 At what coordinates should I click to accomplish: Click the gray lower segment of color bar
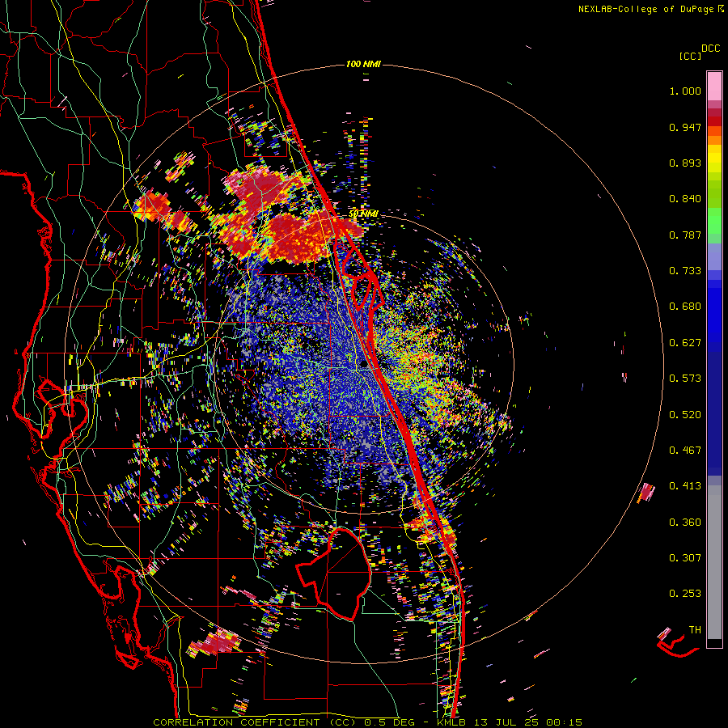coord(714,562)
